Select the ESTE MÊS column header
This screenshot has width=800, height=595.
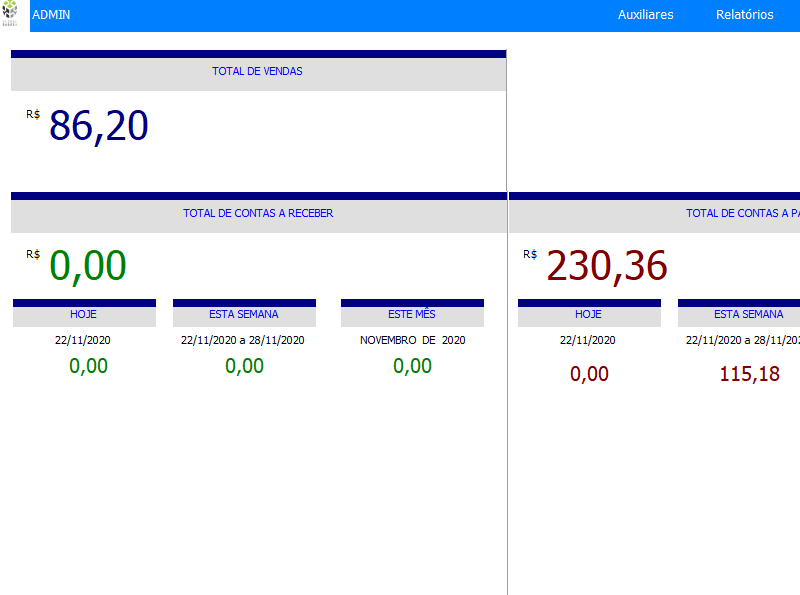click(x=412, y=314)
